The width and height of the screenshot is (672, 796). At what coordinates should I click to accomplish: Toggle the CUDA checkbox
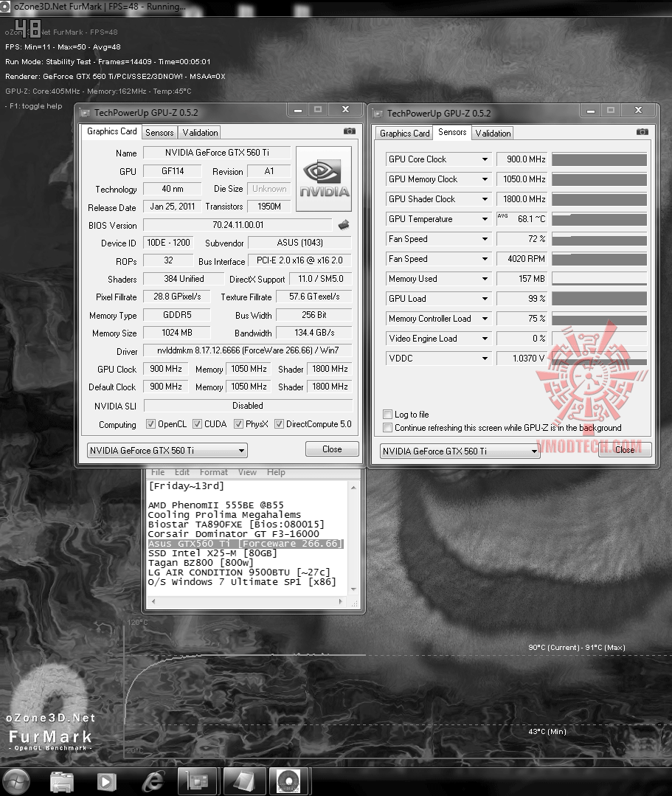coord(197,424)
